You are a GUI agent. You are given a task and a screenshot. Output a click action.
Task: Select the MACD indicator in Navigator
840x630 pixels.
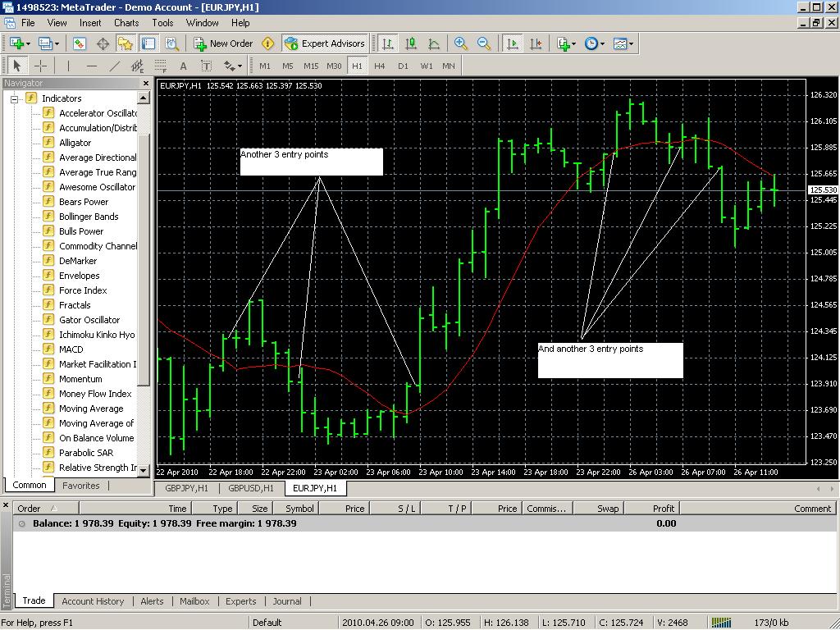[71, 349]
